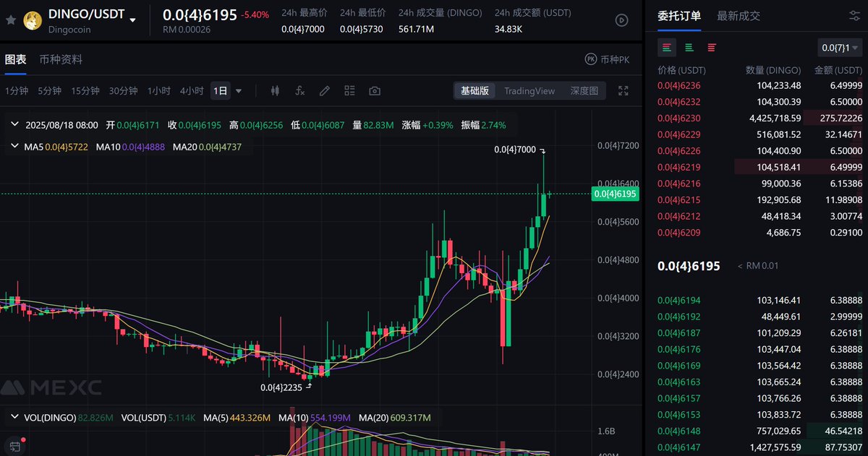Click the 数量 (DINGO) column header

coord(773,70)
